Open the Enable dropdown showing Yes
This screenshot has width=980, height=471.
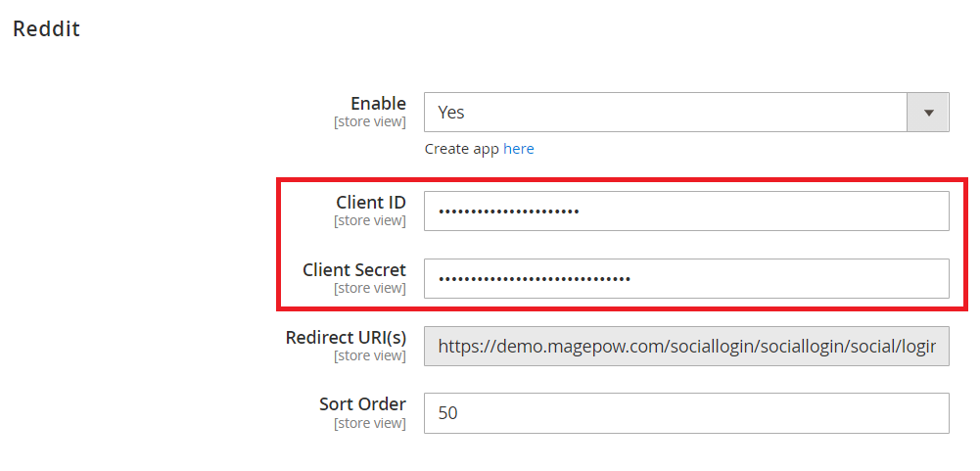666,113
